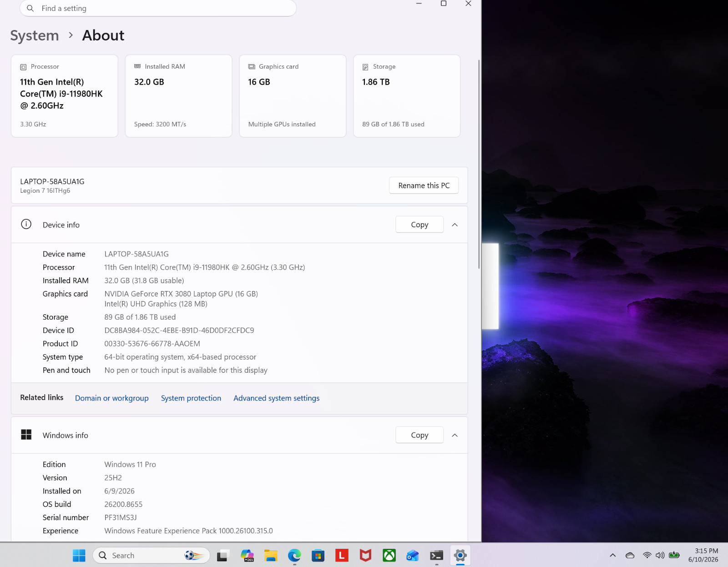Click the Legion 7 16ITHg6 model text
This screenshot has height=567, width=728.
click(45, 191)
